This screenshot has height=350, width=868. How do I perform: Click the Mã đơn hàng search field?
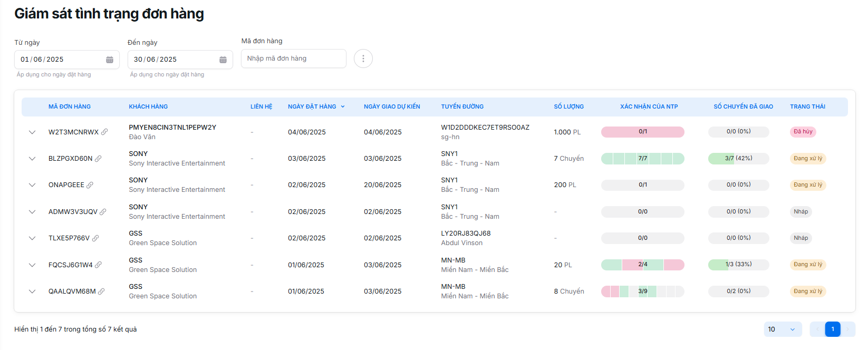(293, 59)
